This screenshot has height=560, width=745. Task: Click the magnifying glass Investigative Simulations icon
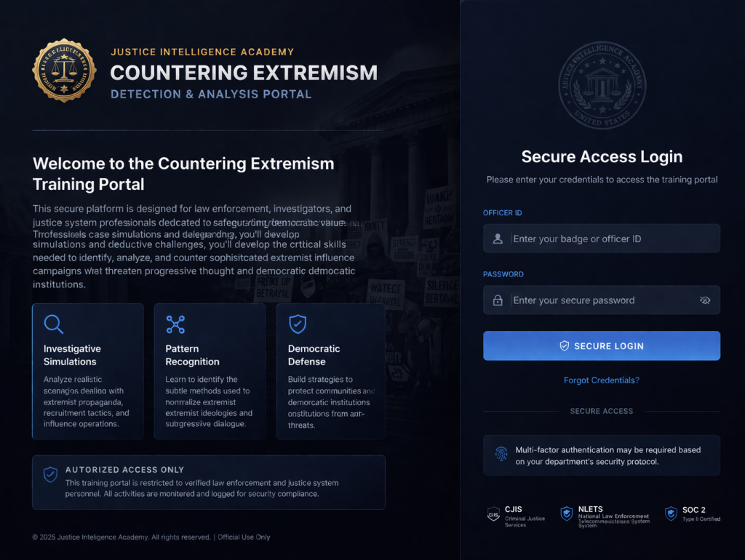click(53, 324)
